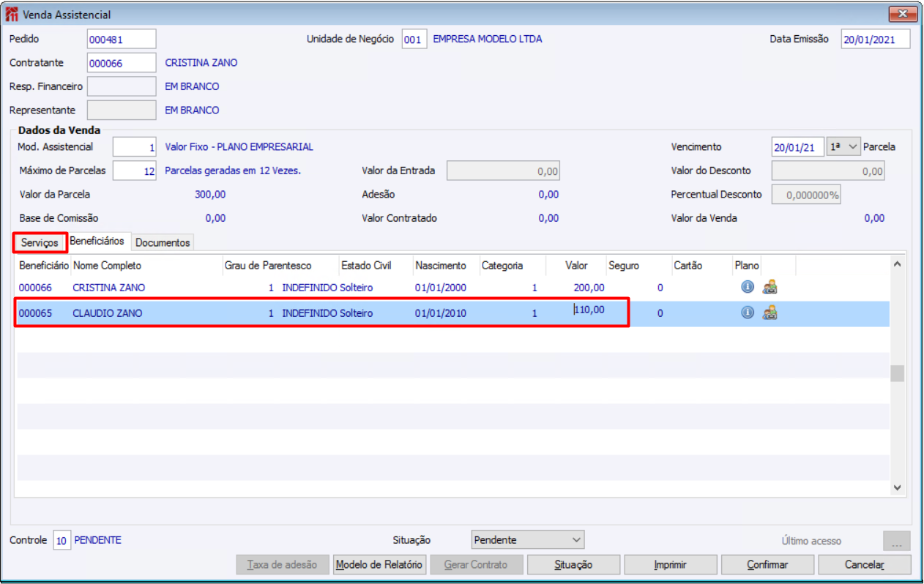Close the Venda Assistencial window
Image resolution: width=924 pixels, height=584 pixels.
coord(903,14)
